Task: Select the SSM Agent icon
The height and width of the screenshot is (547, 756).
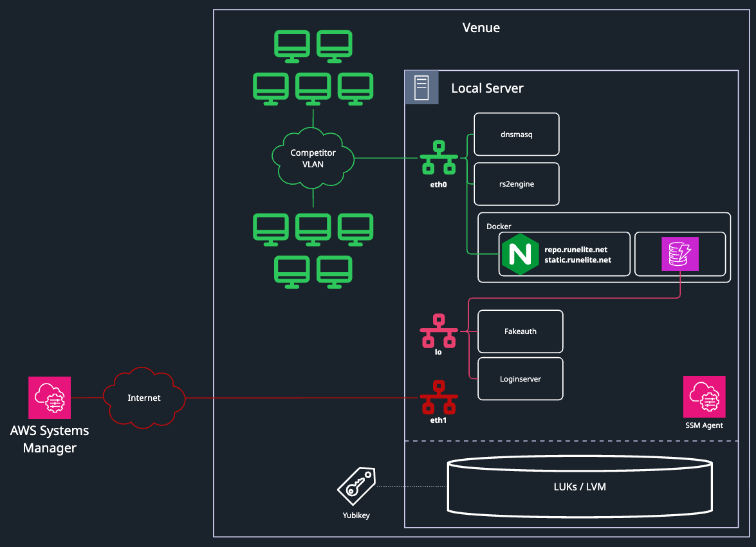Action: click(x=704, y=396)
